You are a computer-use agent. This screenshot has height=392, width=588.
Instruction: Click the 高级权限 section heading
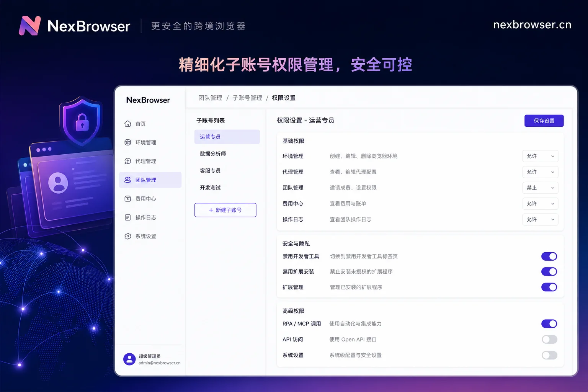point(293,311)
